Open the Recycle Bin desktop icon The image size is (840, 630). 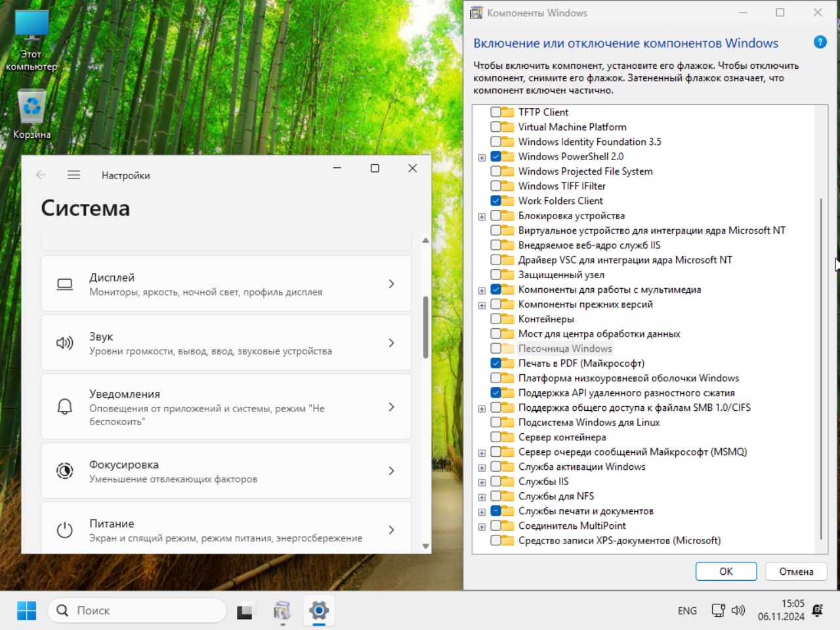tap(31, 115)
